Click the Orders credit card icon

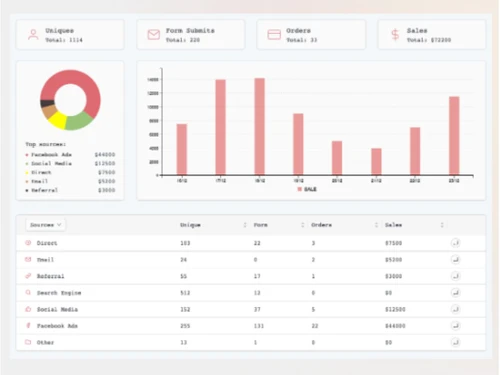point(274,35)
